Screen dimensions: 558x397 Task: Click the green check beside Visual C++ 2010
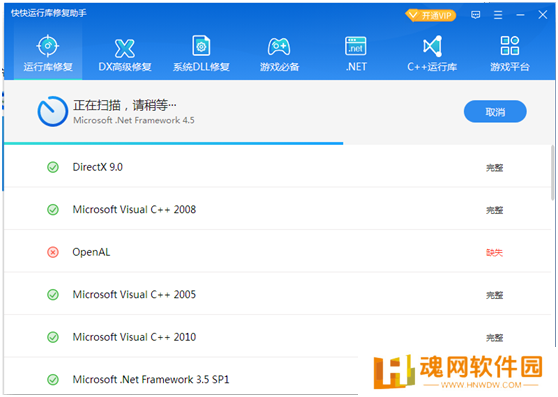point(53,337)
